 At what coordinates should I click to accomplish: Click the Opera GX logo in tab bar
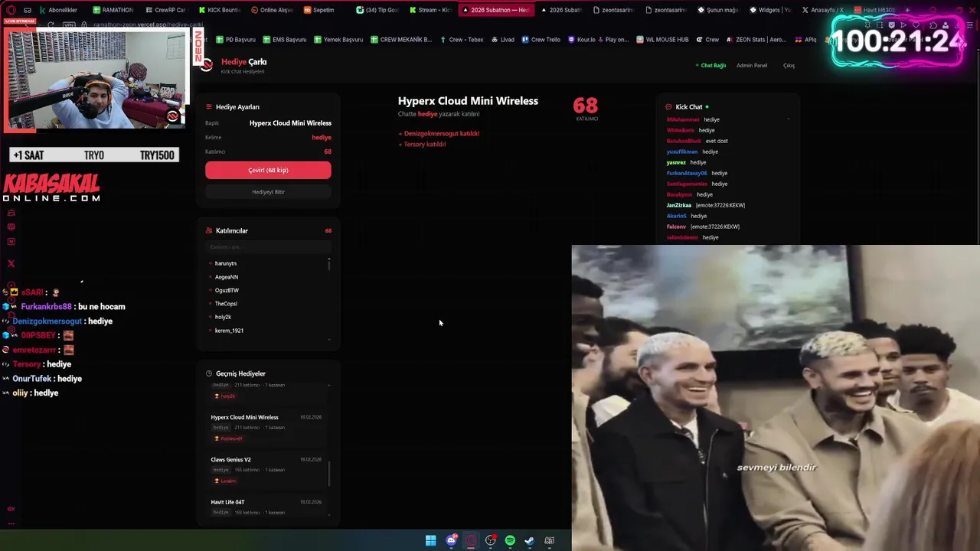[x=11, y=10]
